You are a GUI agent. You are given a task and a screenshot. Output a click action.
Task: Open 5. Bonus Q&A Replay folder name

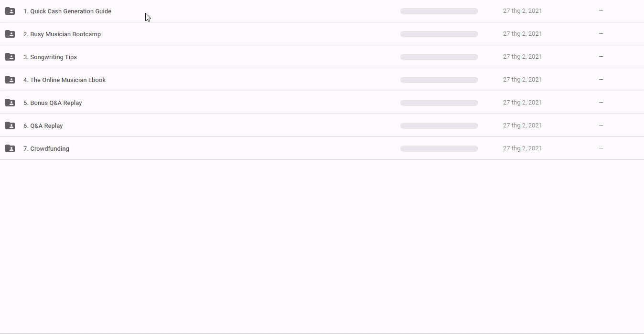click(53, 103)
